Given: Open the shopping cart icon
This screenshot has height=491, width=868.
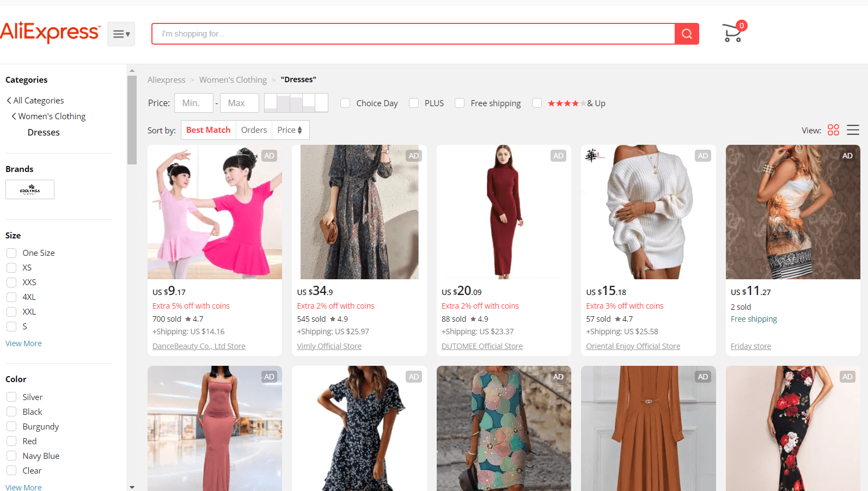Looking at the screenshot, I should point(733,33).
